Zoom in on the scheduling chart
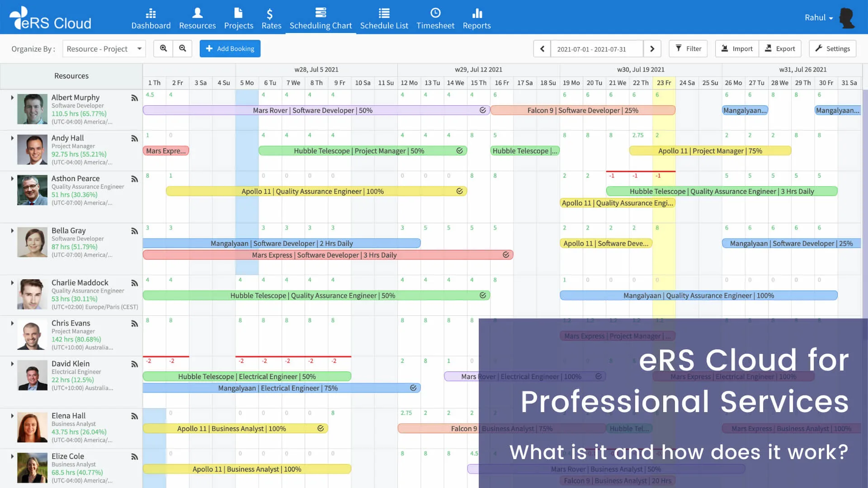868x488 pixels. coord(163,48)
